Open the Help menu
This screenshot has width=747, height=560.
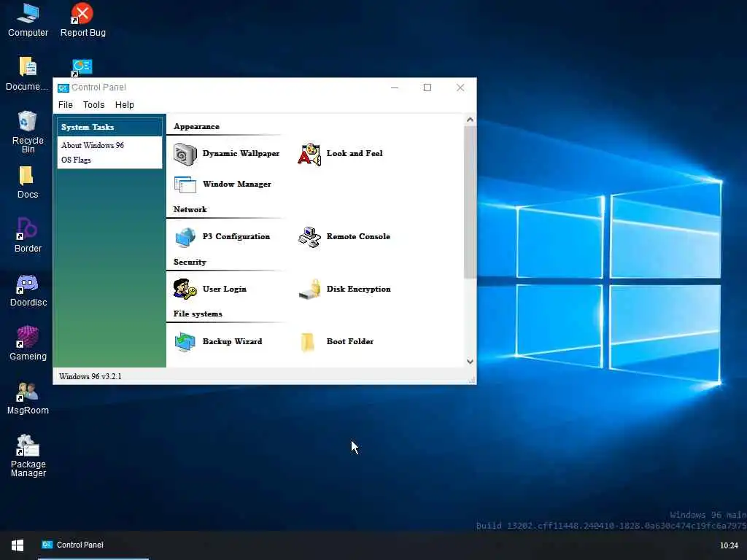click(x=124, y=105)
